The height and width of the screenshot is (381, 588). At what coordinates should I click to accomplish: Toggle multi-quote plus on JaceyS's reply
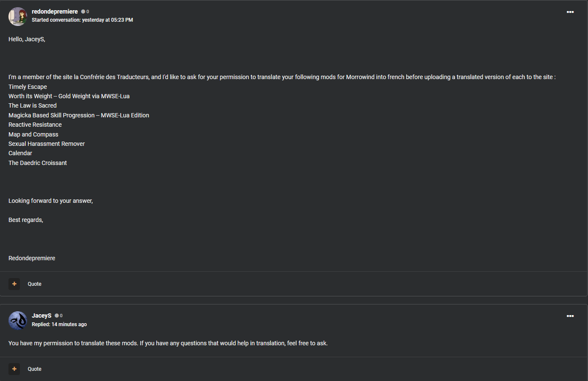[14, 369]
